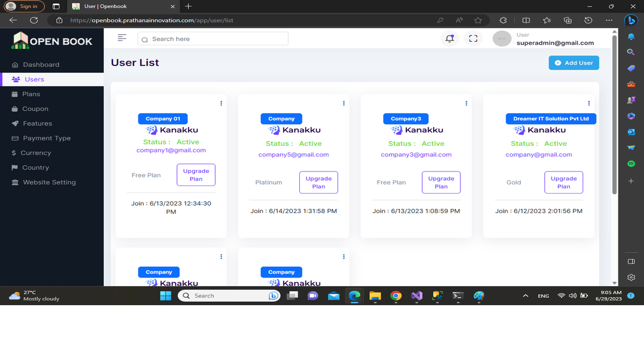This screenshot has width=644, height=362.
Task: Open Outlook from the Edge sidebar
Action: click(631, 132)
